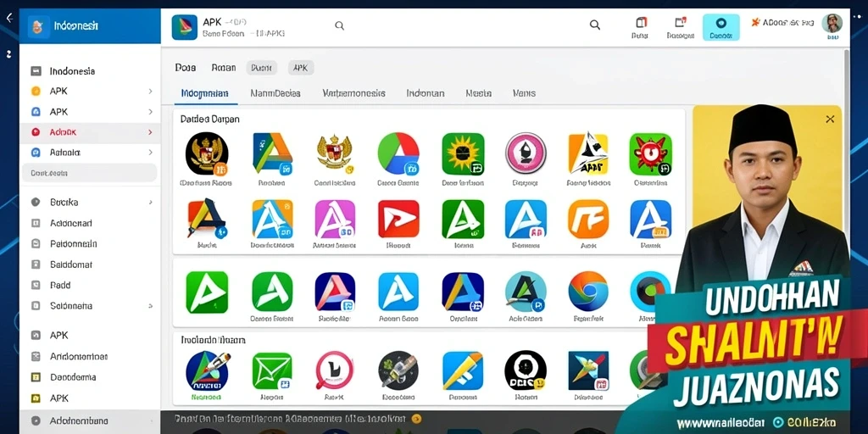Open the user avatar in top-right corner

[832, 24]
